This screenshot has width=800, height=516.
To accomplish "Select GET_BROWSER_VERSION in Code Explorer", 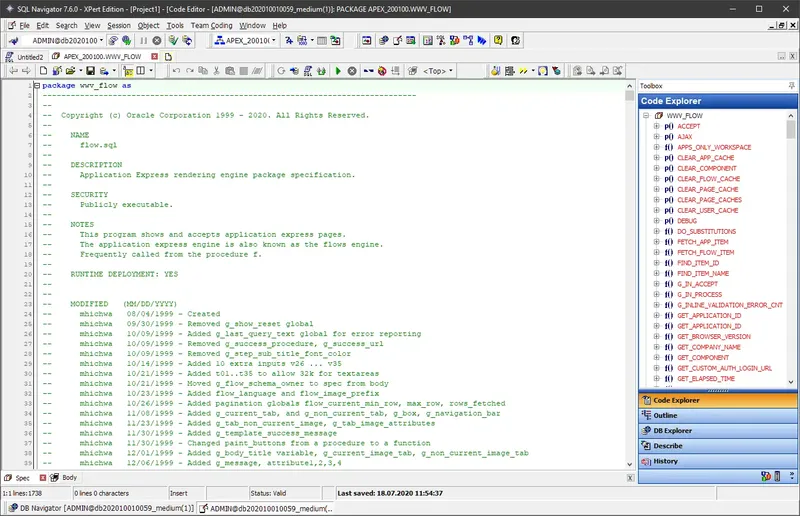I will click(x=714, y=337).
